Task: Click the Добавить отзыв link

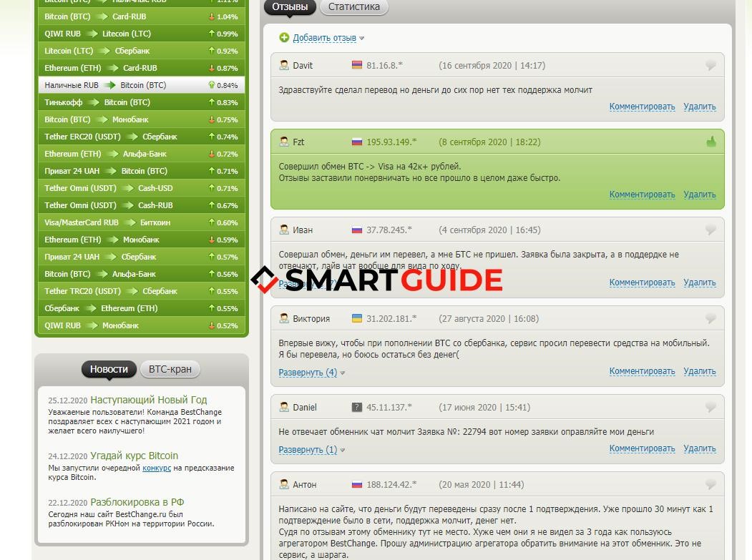Action: point(325,38)
